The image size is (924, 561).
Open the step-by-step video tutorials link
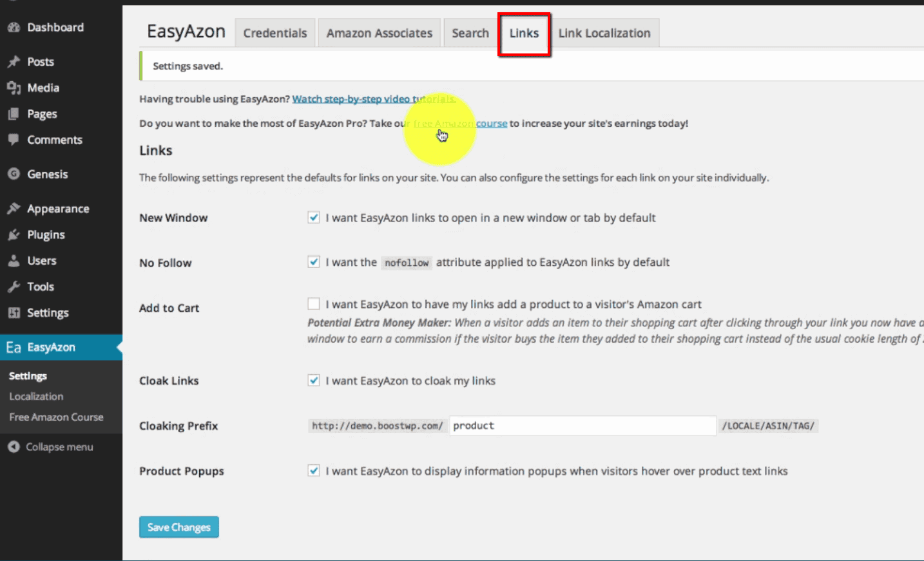[x=374, y=99]
